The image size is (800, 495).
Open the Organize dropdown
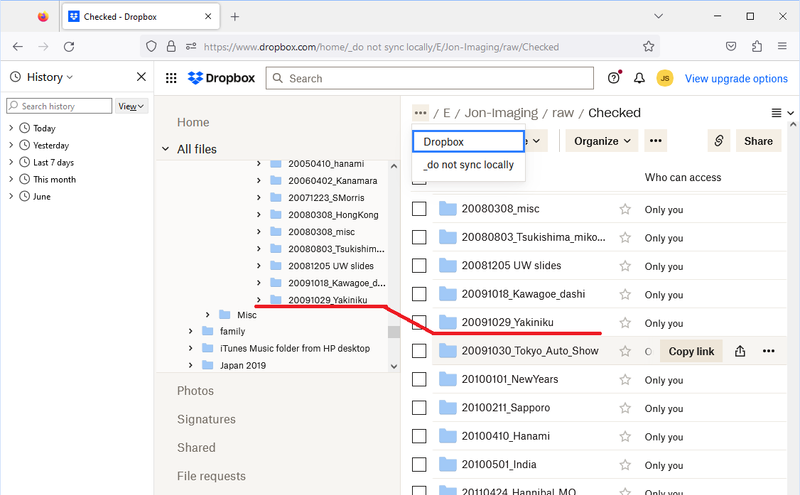click(602, 141)
